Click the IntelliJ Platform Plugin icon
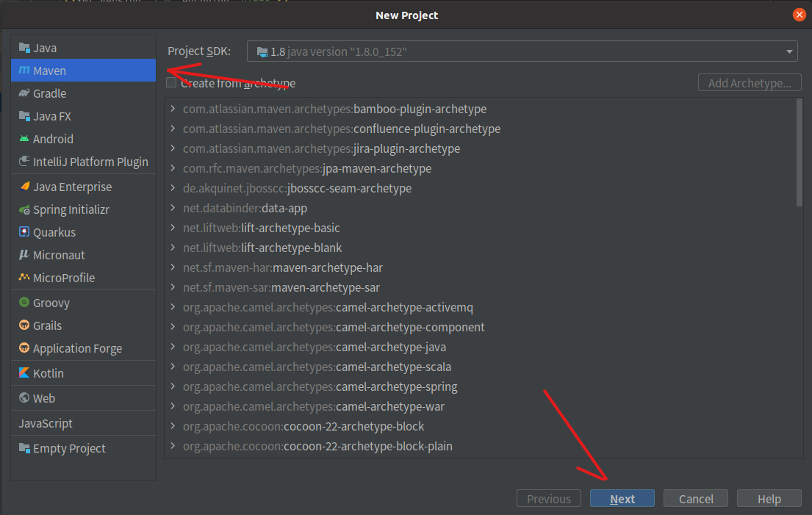Viewport: 812px width, 515px height. click(24, 162)
